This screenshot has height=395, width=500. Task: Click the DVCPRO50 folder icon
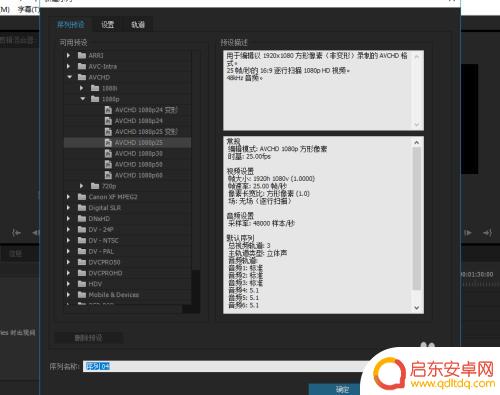coord(82,262)
